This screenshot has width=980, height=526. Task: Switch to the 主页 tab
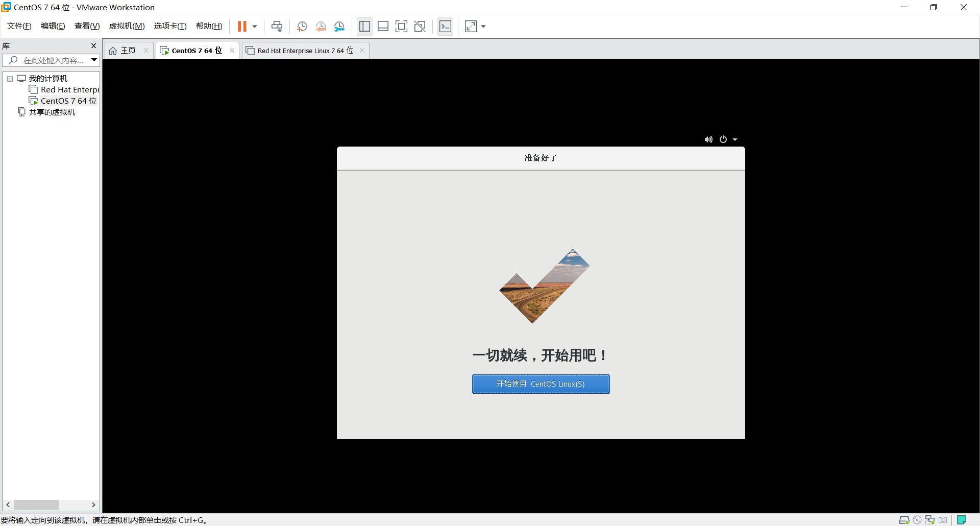click(x=127, y=50)
